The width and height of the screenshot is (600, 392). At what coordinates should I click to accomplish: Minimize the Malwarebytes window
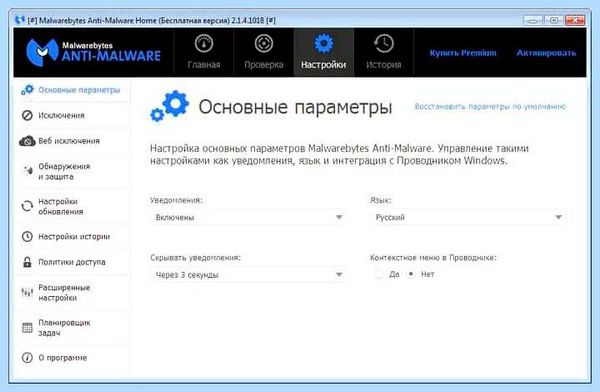coord(533,20)
